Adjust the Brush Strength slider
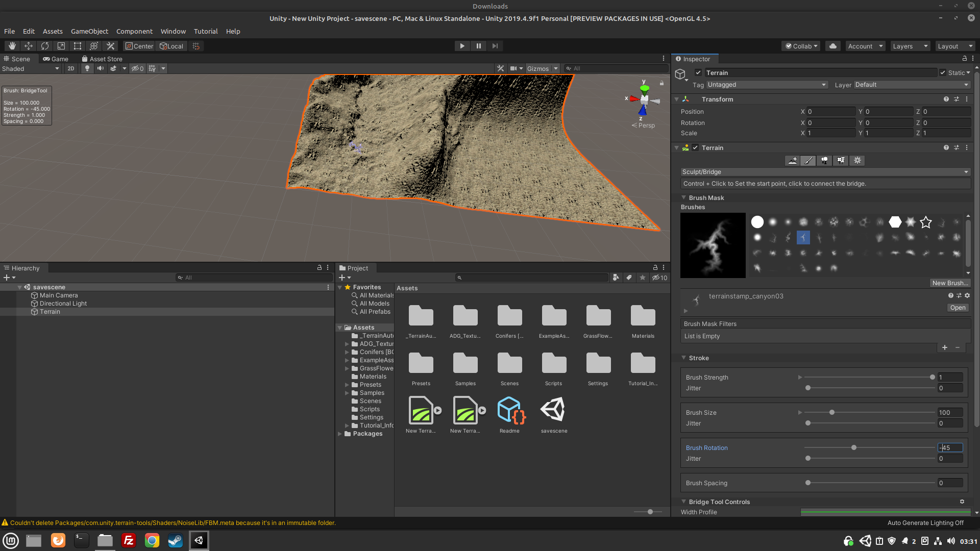The height and width of the screenshot is (551, 980). pyautogui.click(x=869, y=378)
